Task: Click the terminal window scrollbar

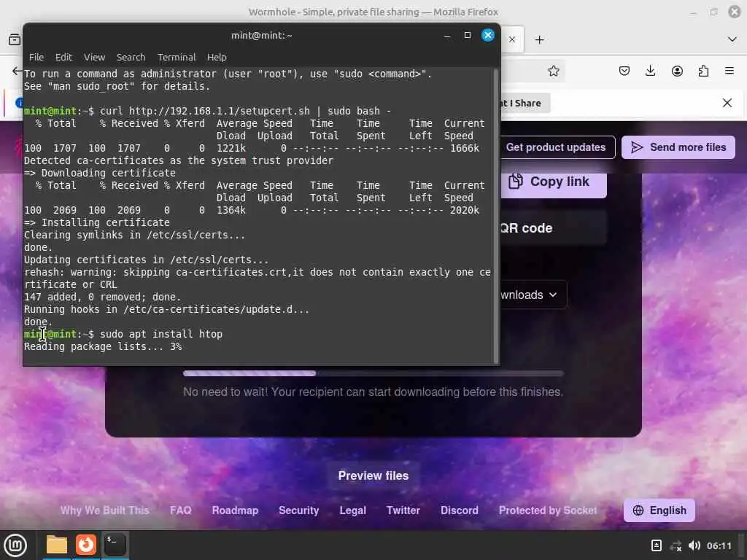Action: tap(496, 216)
